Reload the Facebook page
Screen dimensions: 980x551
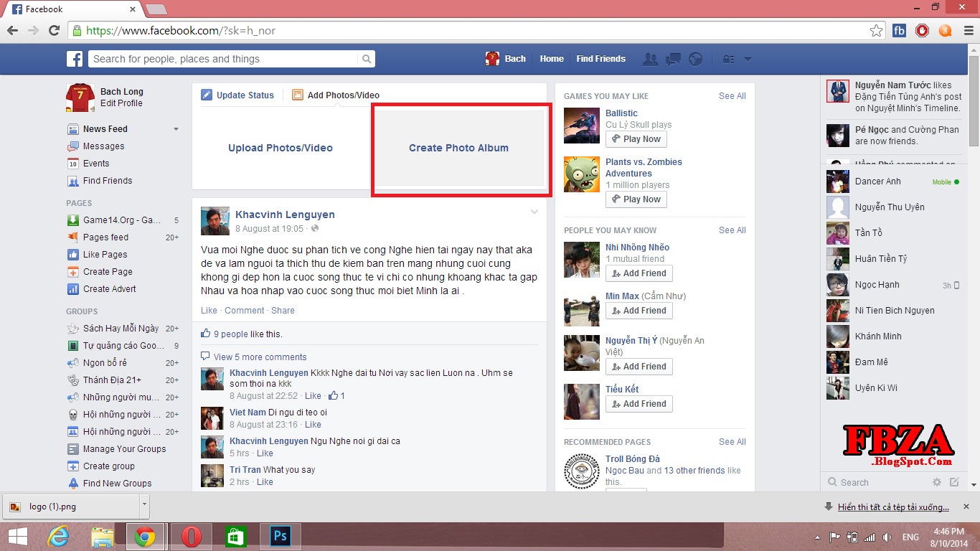click(x=54, y=31)
